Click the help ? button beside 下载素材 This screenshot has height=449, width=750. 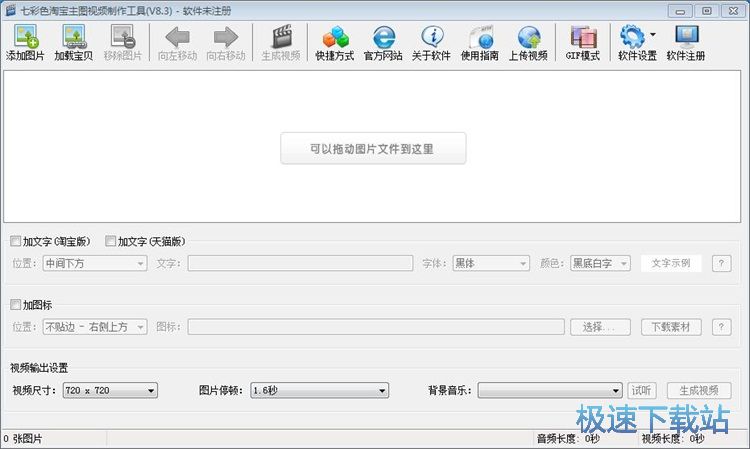click(721, 327)
